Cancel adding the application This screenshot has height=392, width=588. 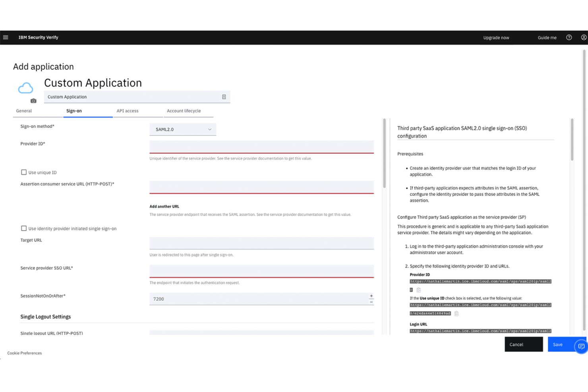click(524, 344)
